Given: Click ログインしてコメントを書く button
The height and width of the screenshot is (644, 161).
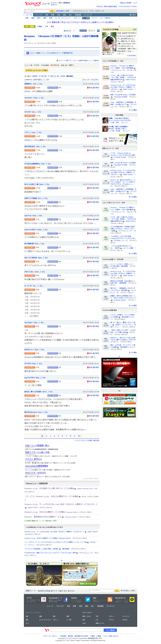Looking at the screenshot, I should [37, 70].
